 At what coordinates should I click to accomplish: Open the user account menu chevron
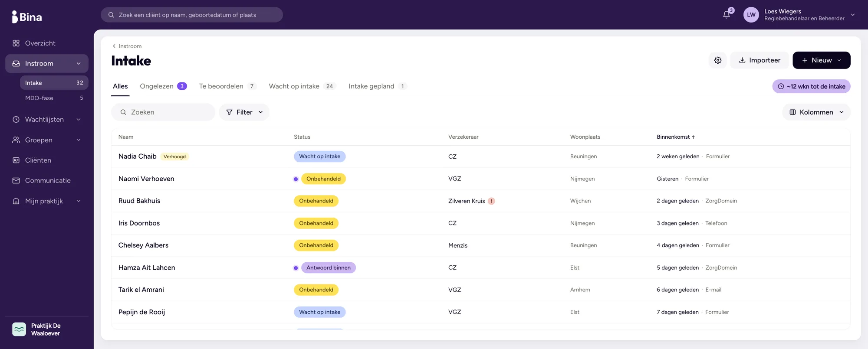pyautogui.click(x=853, y=15)
